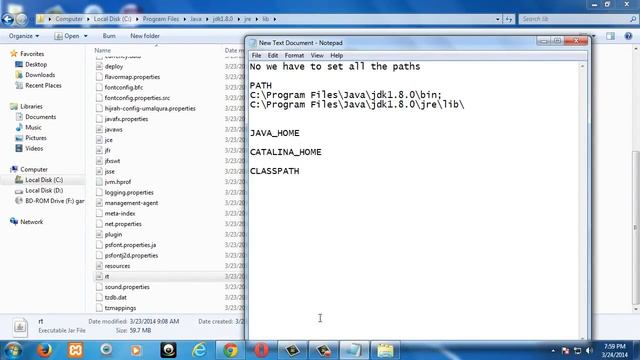Select the management-agent jar icon

(x=99, y=203)
